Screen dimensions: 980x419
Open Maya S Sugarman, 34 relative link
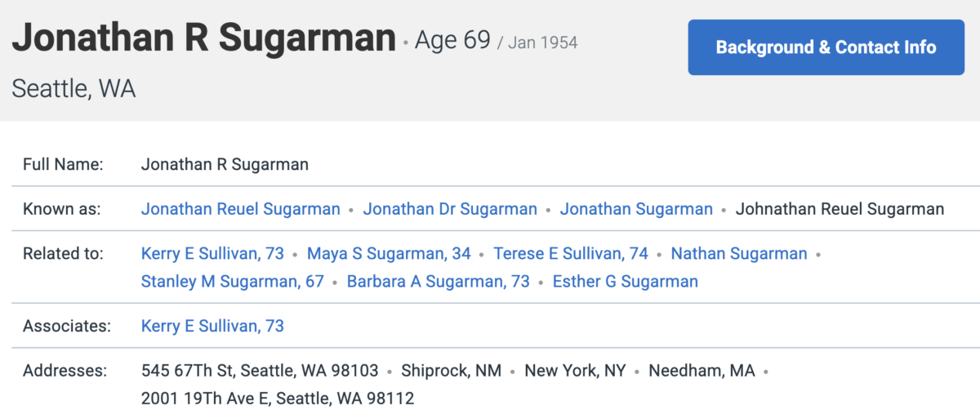click(x=389, y=253)
